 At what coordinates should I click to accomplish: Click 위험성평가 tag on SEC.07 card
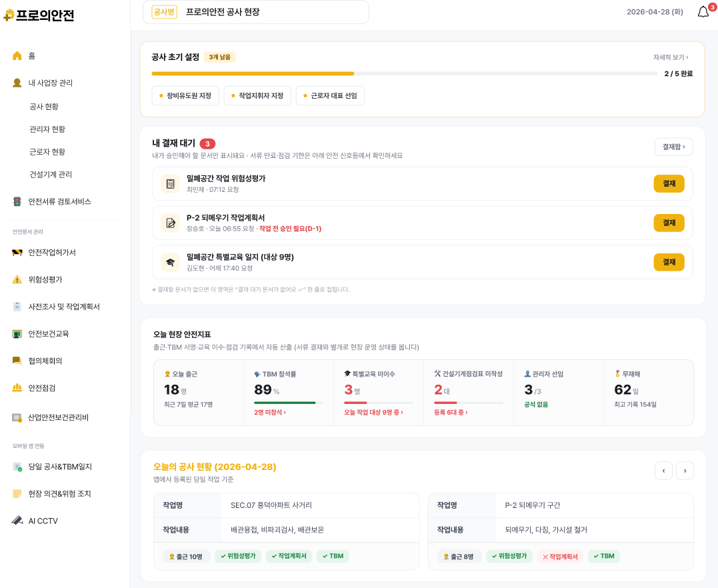pos(238,556)
